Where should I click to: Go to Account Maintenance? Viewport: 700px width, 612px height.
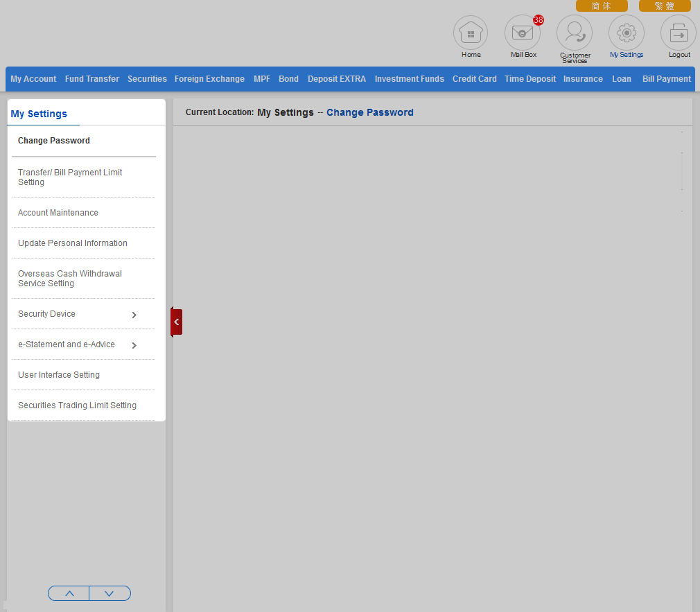click(58, 213)
